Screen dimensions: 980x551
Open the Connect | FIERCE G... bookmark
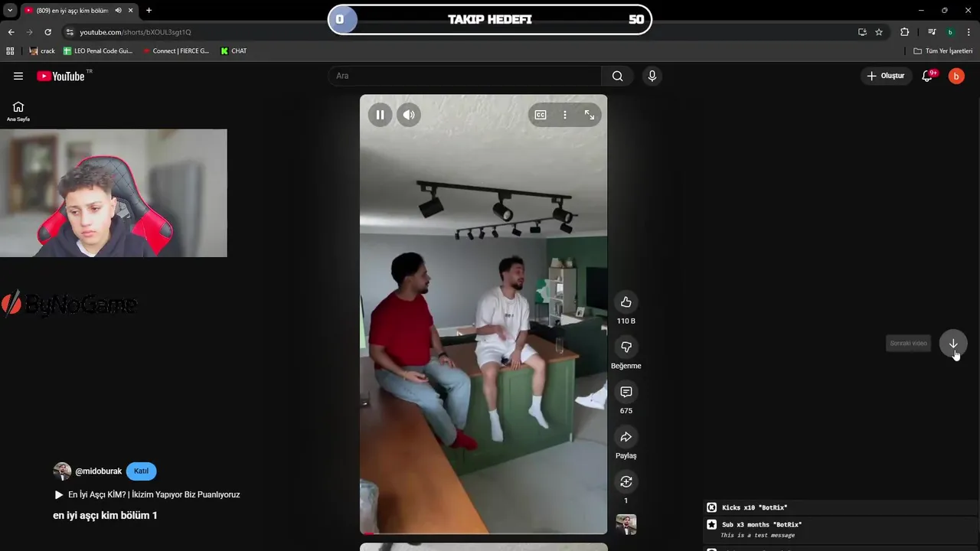click(175, 51)
